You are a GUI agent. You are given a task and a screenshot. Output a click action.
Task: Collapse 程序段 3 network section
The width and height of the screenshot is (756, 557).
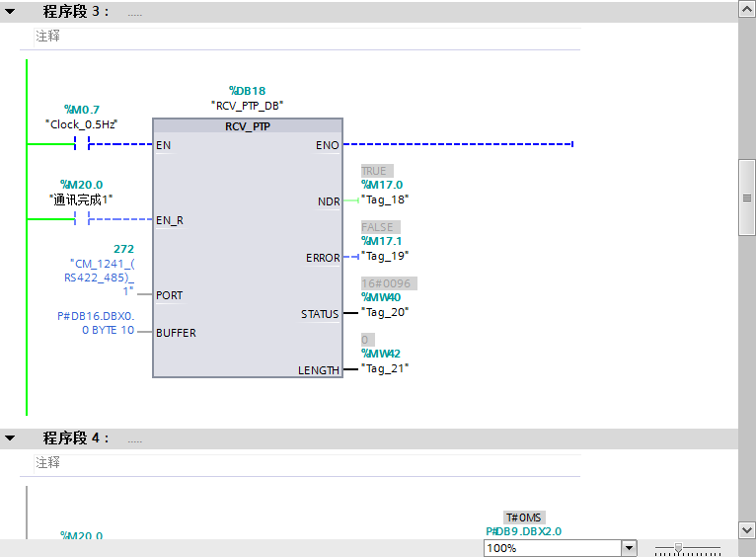(10, 12)
